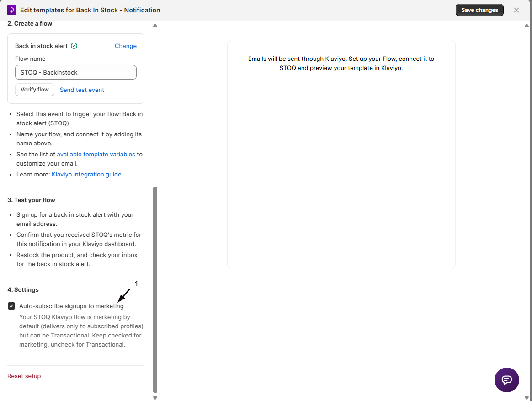Click the left panel scroll-up arrow
532x401 pixels.
(155, 26)
